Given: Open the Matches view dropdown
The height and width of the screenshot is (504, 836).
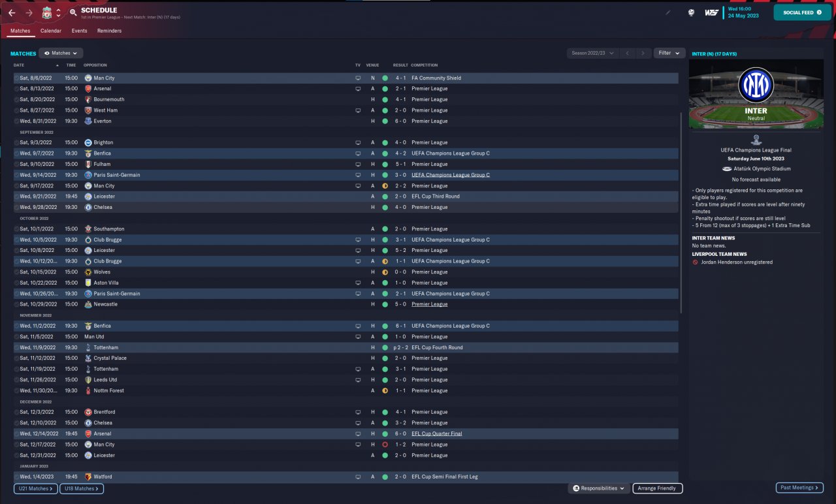Looking at the screenshot, I should (61, 53).
